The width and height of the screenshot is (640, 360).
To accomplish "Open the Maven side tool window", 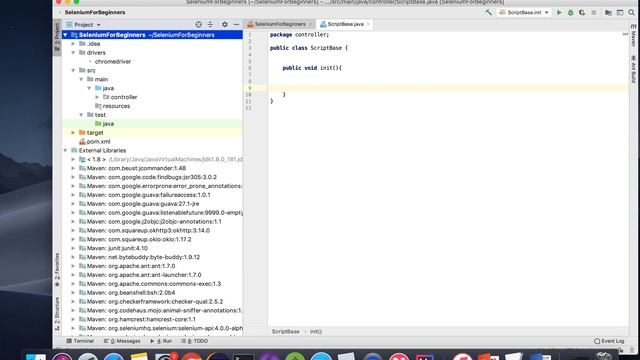I will pos(633,36).
